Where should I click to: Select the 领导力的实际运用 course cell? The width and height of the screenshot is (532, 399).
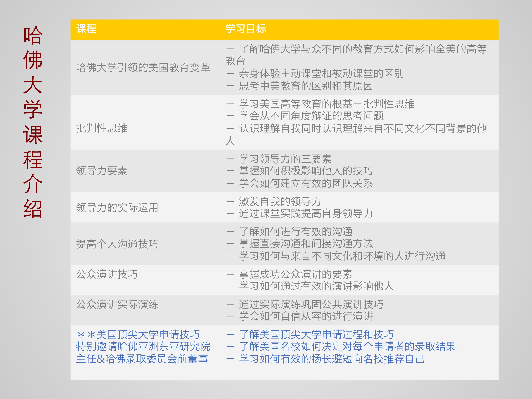[x=117, y=207]
